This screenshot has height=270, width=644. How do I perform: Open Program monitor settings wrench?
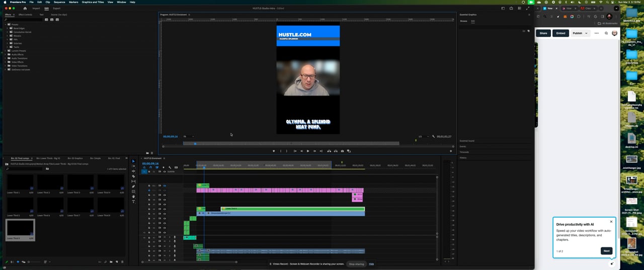(x=433, y=137)
